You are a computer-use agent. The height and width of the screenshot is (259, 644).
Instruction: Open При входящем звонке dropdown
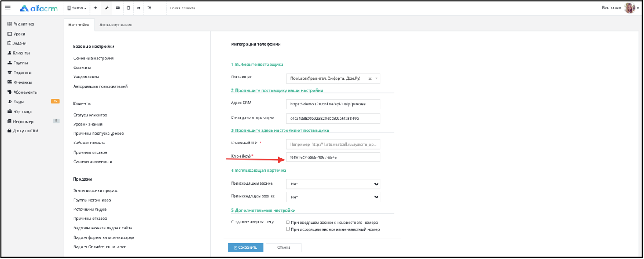pos(333,184)
